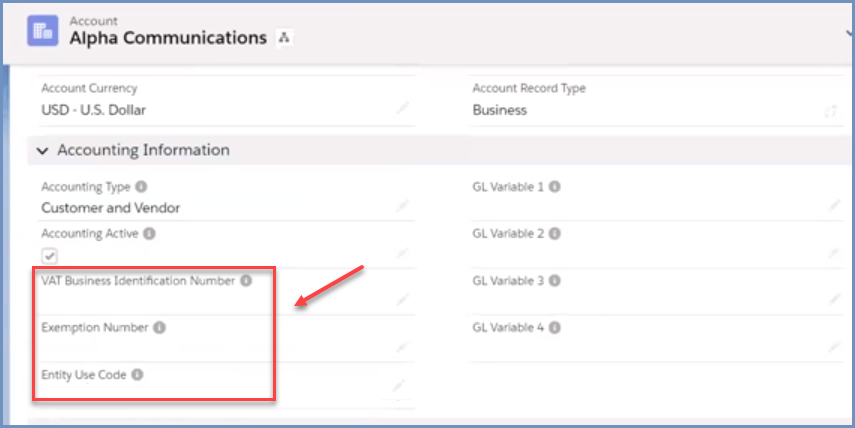
Task: Show GL Variable 1 info icon
Action: click(555, 187)
